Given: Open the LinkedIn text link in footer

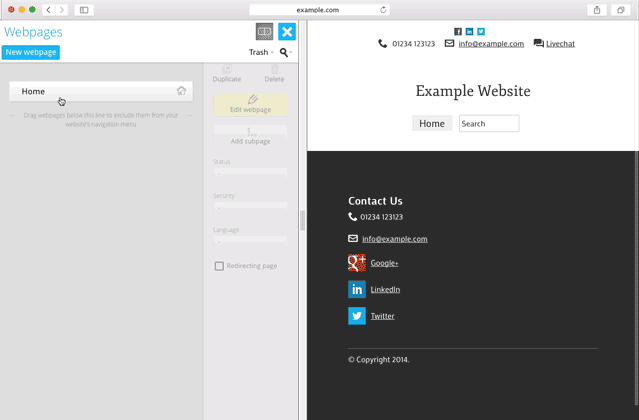Looking at the screenshot, I should (385, 290).
